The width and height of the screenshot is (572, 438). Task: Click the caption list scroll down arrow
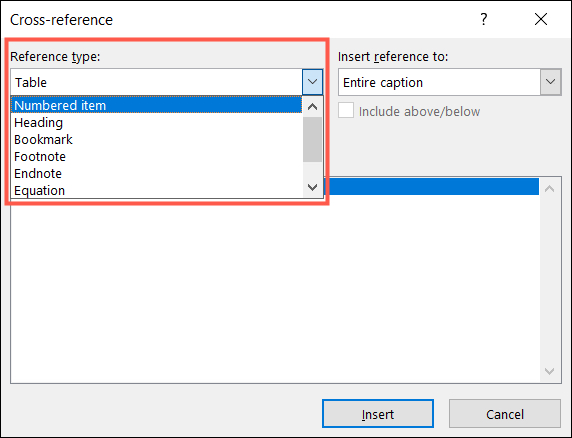pyautogui.click(x=550, y=371)
